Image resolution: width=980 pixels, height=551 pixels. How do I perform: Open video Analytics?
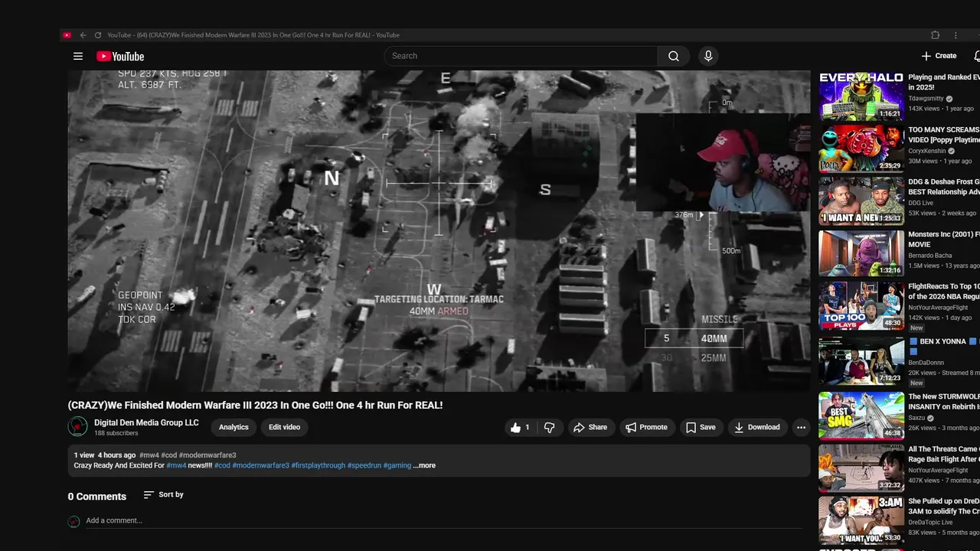(x=234, y=427)
